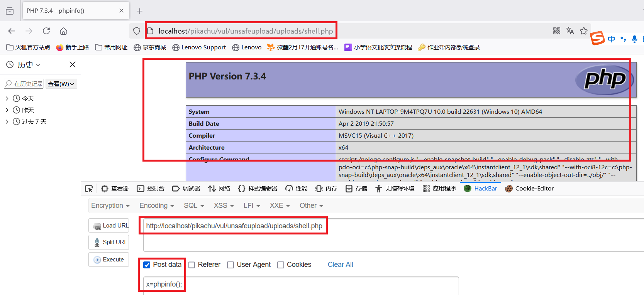
Task: Close the history sidebar
Action: tap(73, 64)
